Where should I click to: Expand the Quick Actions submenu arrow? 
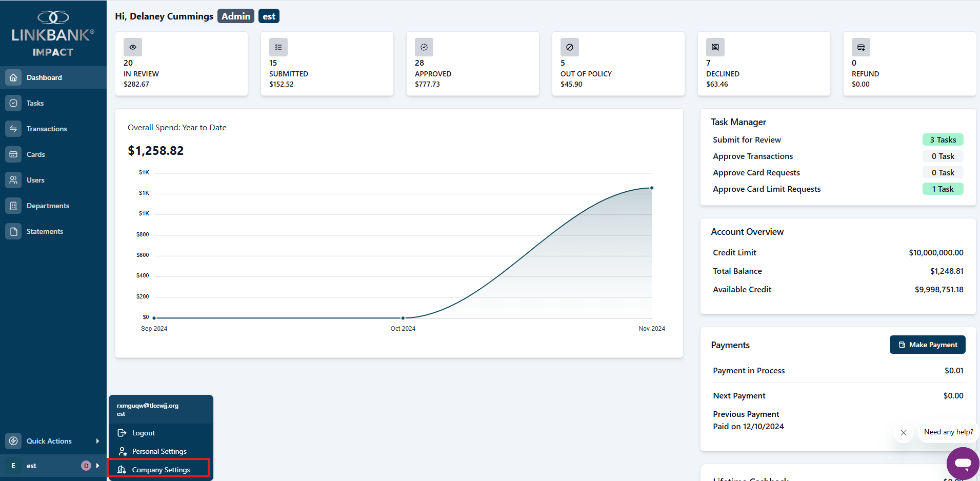[x=97, y=441]
